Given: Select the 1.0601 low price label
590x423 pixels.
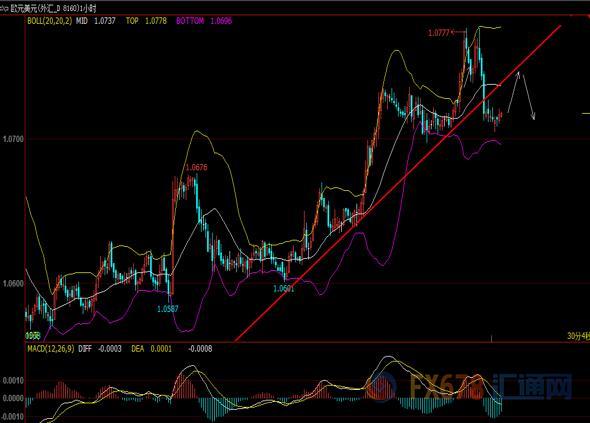Looking at the screenshot, I should click(x=283, y=289).
